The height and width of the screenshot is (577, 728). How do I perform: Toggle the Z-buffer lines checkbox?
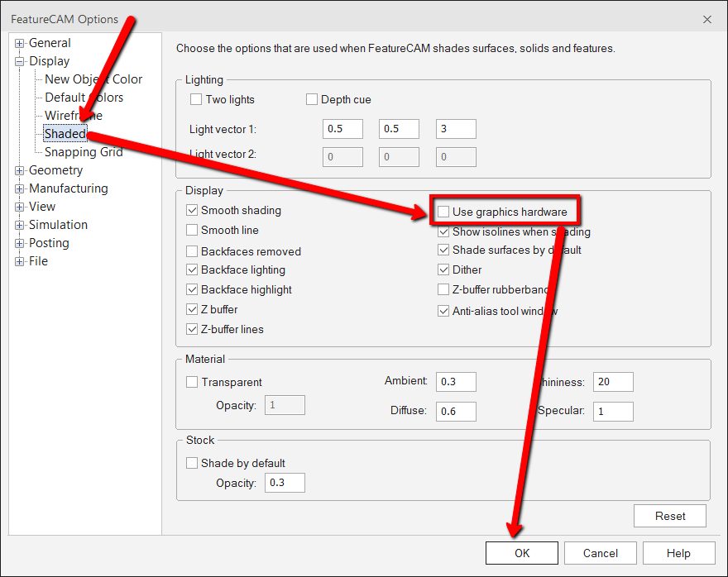pos(192,329)
